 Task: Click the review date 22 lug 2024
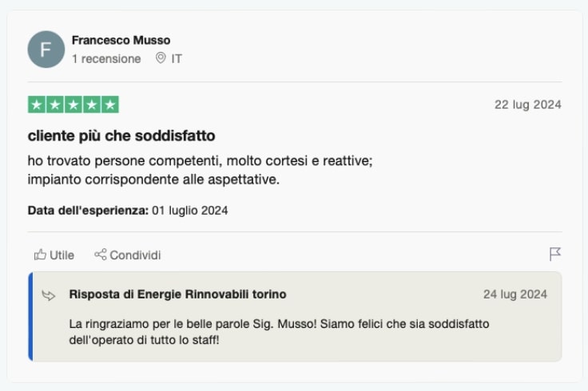528,105
